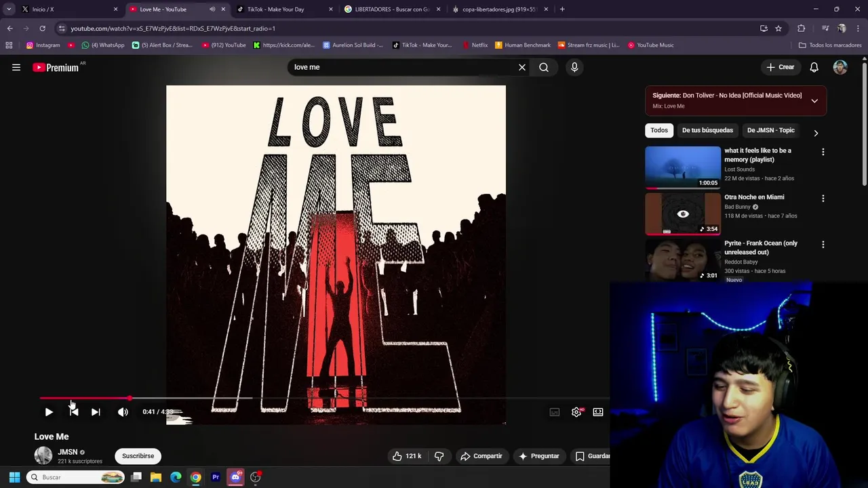Screen dimensions: 868x488
Task: Open options for 'Pyrite - Frank Ocean'
Action: [x=823, y=245]
